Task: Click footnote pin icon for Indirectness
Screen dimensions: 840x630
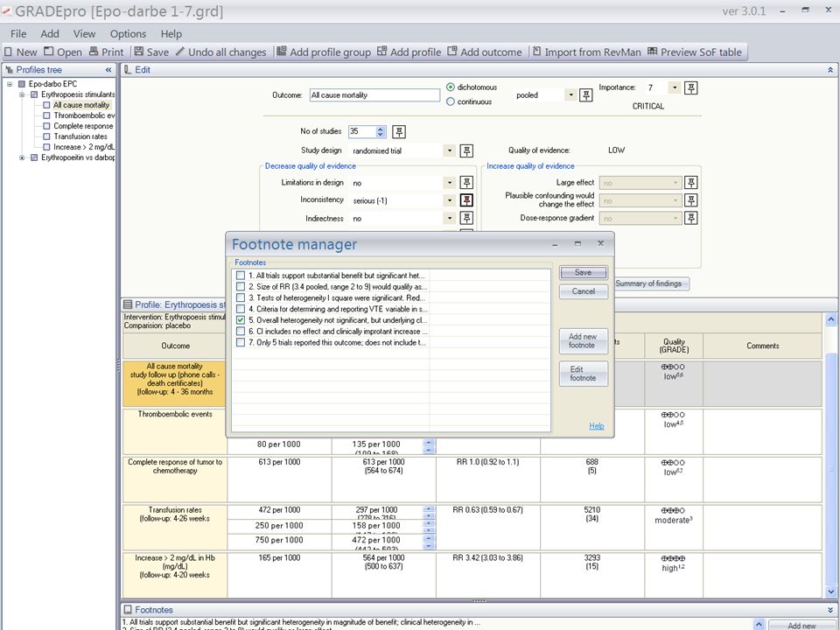Action: (466, 218)
